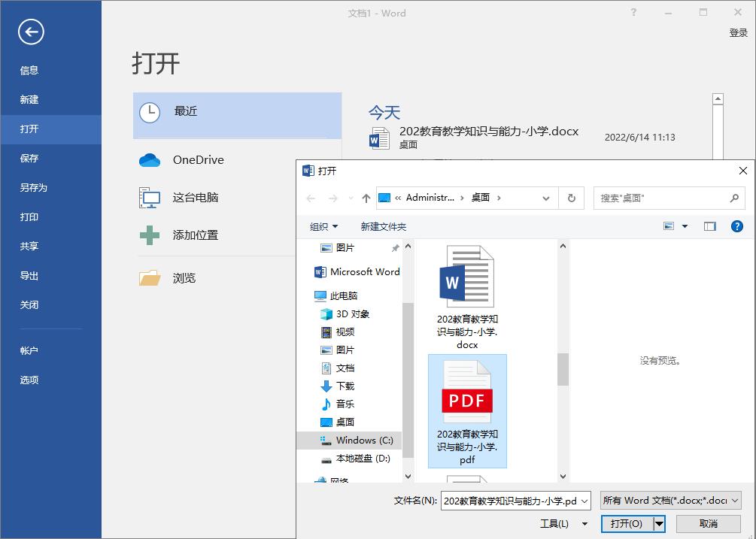This screenshot has height=539, width=756.
Task: Switch to the 打印 Backstage tab
Action: [29, 217]
